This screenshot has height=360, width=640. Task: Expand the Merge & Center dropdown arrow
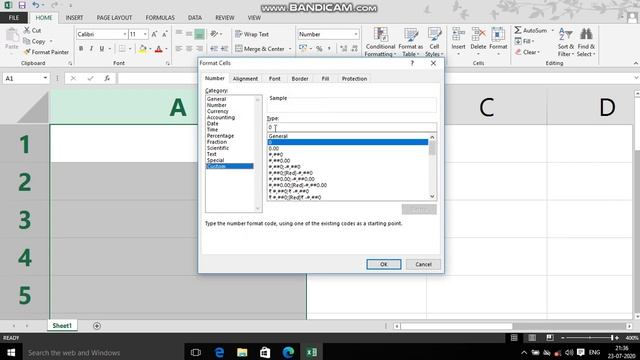290,49
